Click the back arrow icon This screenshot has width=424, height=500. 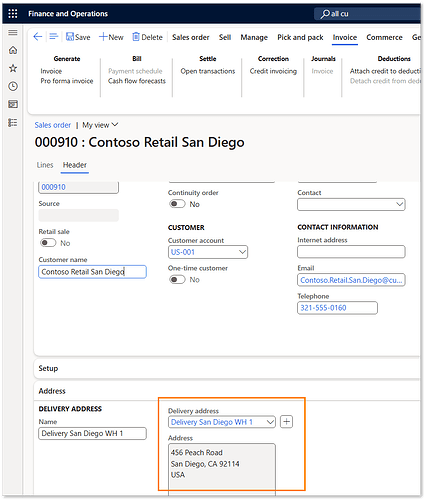[38, 37]
